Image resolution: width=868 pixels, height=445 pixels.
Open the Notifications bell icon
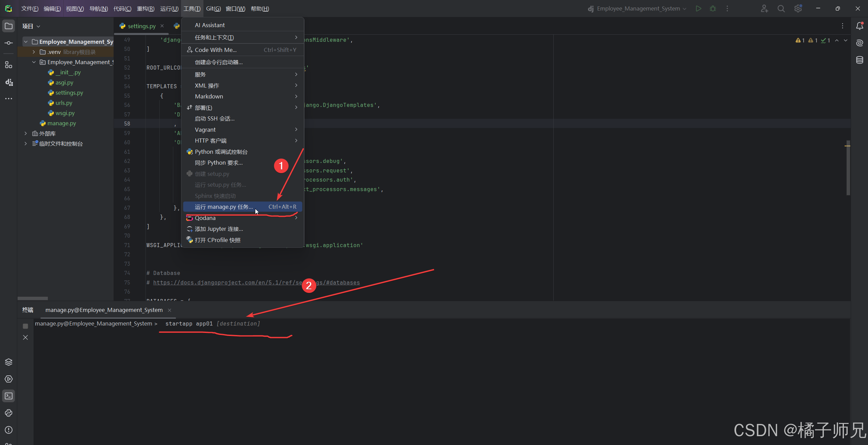coord(860,26)
